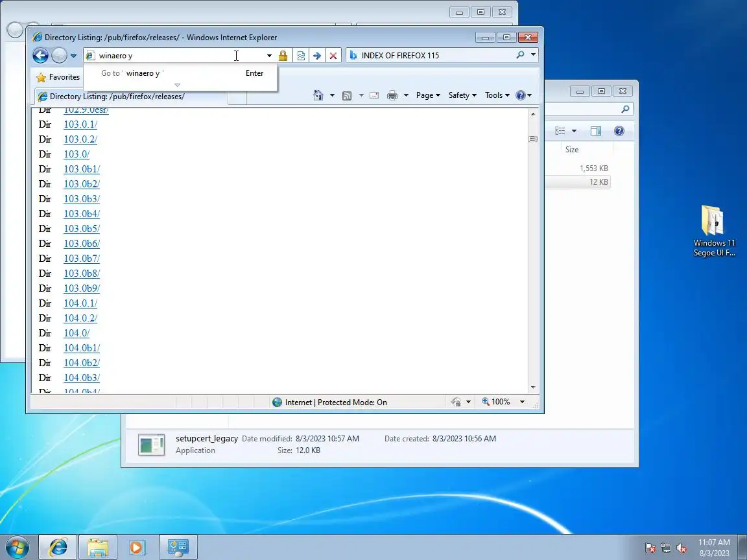The width and height of the screenshot is (747, 560).
Task: Click the red Stop loading button
Action: [x=333, y=56]
